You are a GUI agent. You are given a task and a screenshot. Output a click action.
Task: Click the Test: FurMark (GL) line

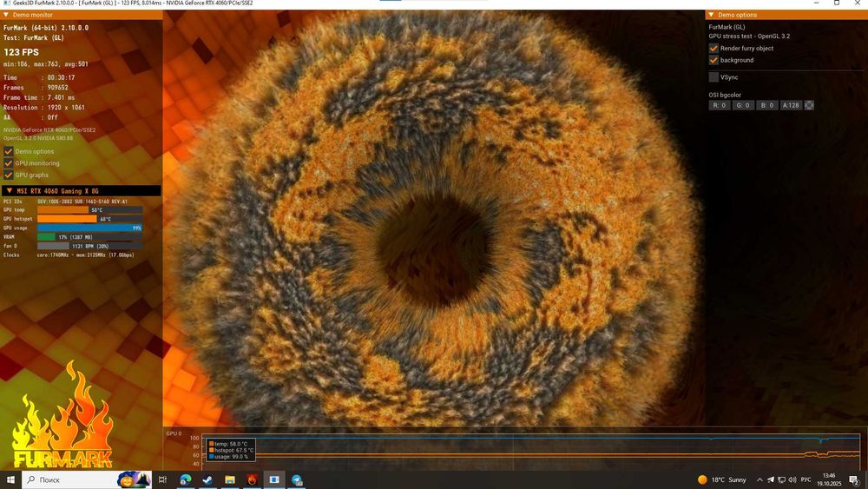[x=34, y=37]
